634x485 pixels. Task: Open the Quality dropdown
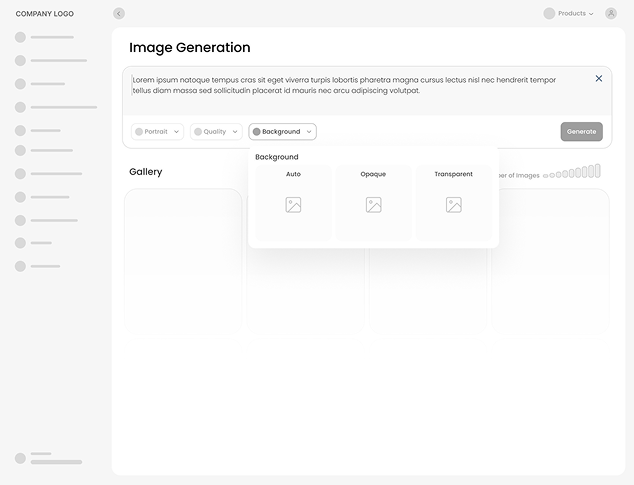click(216, 132)
